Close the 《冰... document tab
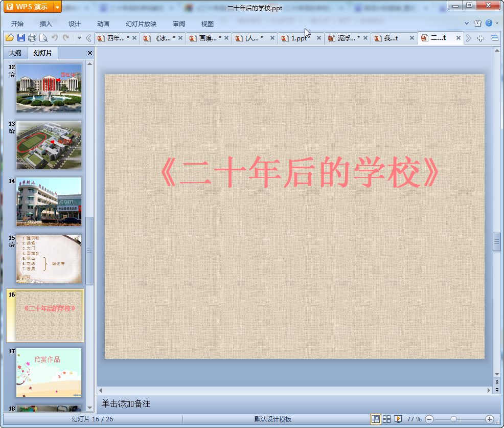The width and height of the screenshot is (504, 428). 180,38
